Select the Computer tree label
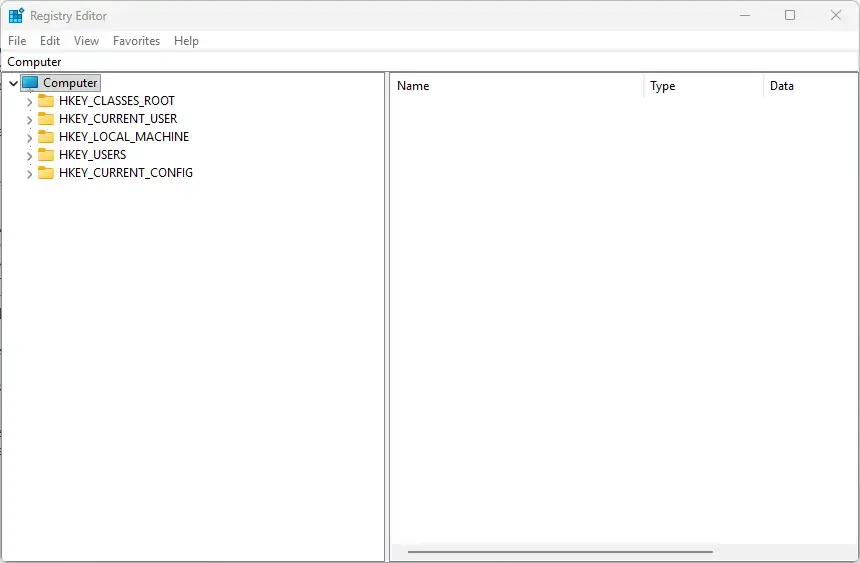 70,83
